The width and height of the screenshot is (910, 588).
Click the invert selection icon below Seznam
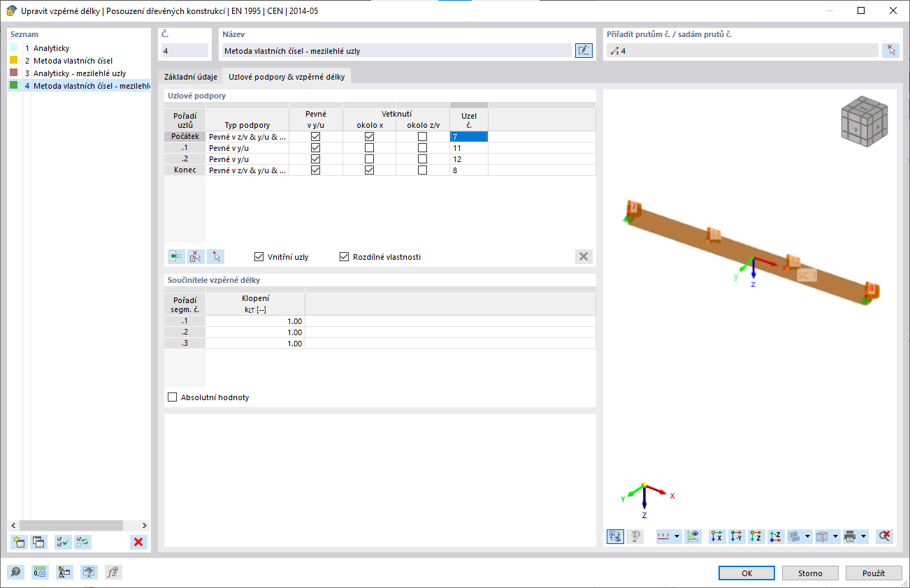click(82, 541)
